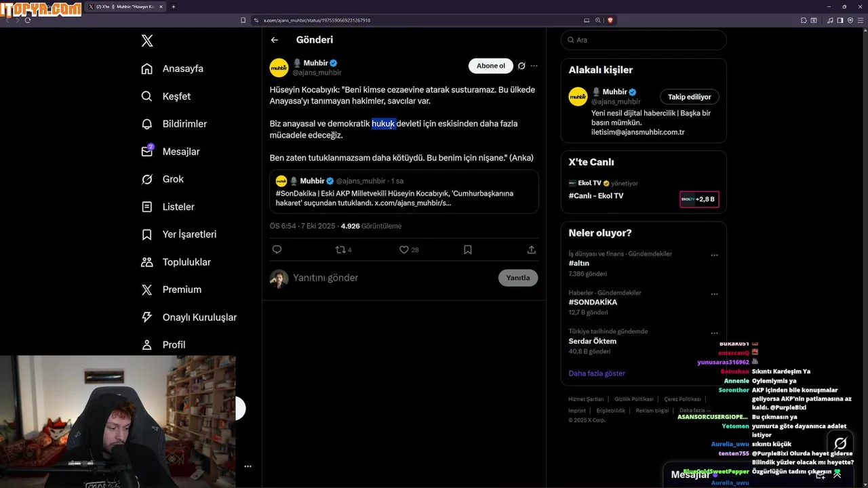This screenshot has width=868, height=488.
Task: Open #altın trending topic
Action: [x=579, y=263]
